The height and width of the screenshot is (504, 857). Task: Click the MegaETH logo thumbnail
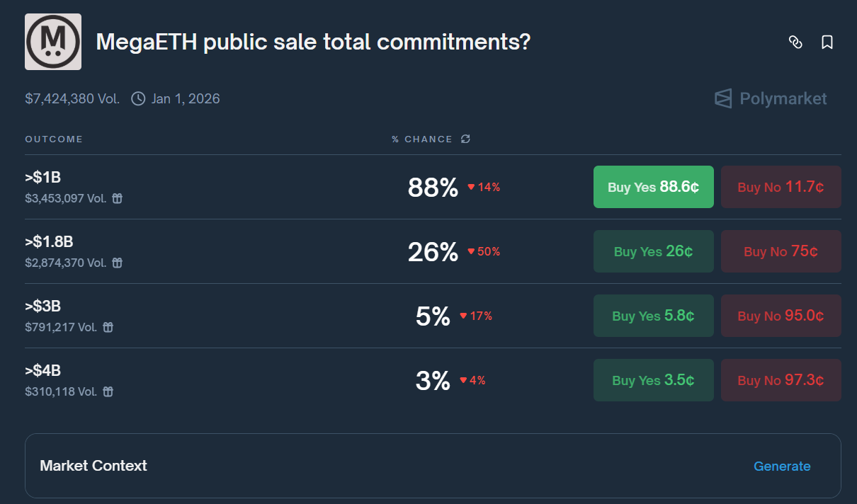coord(53,42)
